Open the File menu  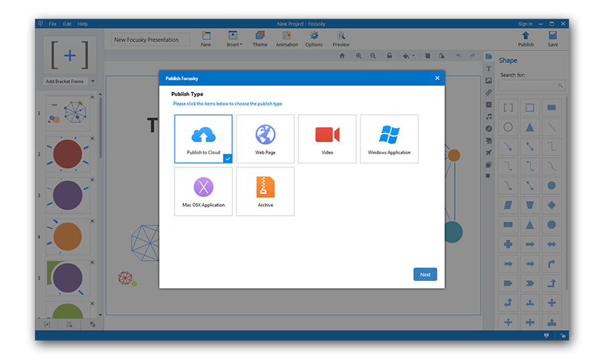tap(52, 24)
